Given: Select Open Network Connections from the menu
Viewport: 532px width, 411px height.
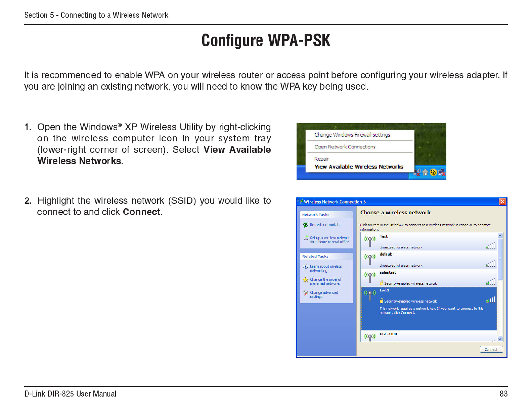Looking at the screenshot, I should [345, 147].
